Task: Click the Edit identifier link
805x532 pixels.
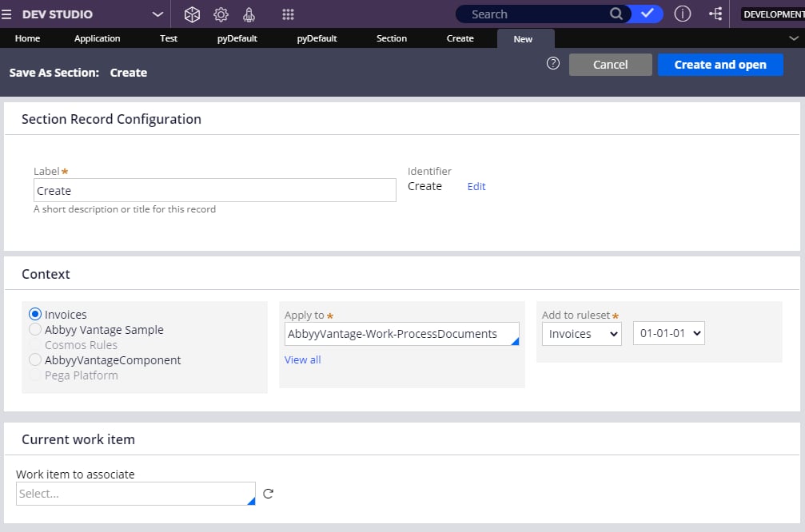Action: (x=476, y=186)
